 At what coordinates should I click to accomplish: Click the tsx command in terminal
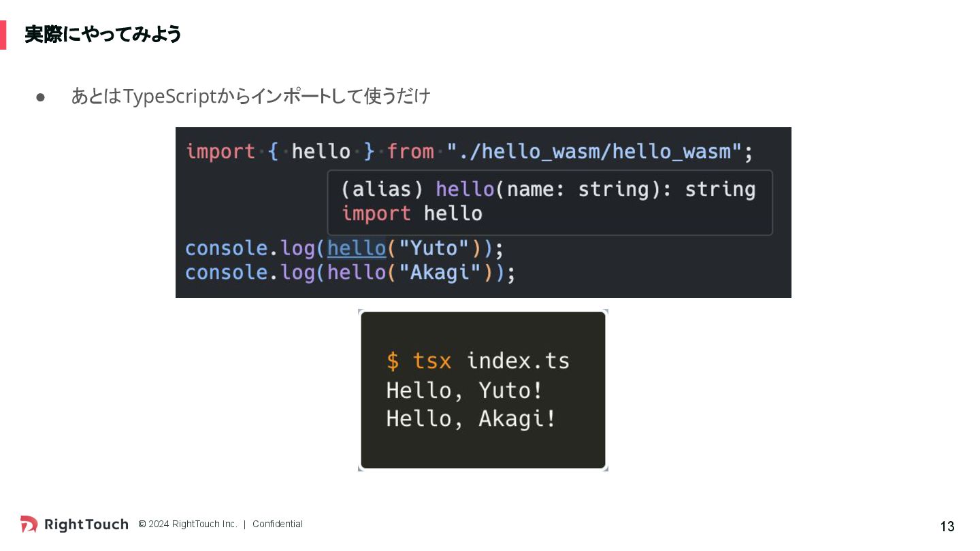pos(431,361)
